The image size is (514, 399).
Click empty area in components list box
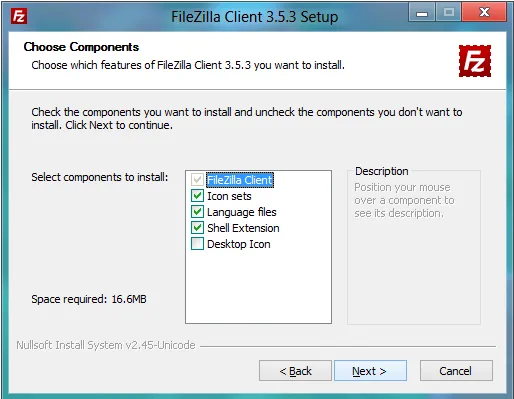pos(258,287)
